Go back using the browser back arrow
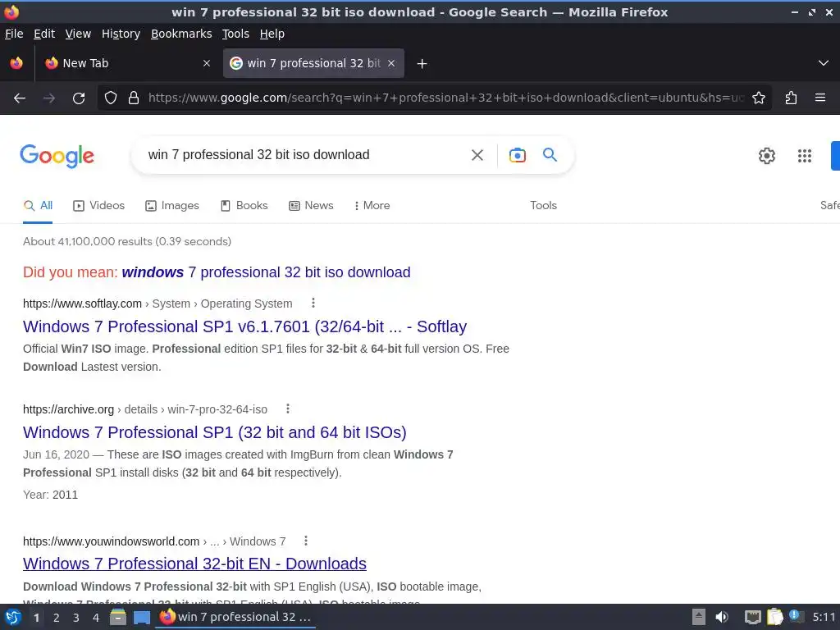The height and width of the screenshot is (630, 840). [x=20, y=98]
